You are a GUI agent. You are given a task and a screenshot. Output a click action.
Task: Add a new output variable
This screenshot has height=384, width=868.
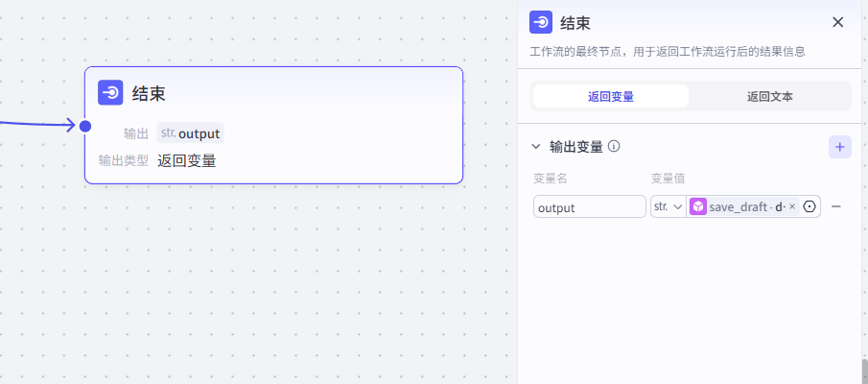[x=839, y=147]
